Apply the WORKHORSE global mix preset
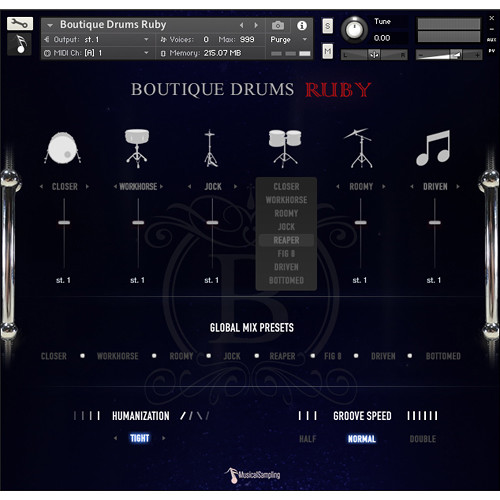The width and height of the screenshot is (500, 500). click(x=118, y=356)
